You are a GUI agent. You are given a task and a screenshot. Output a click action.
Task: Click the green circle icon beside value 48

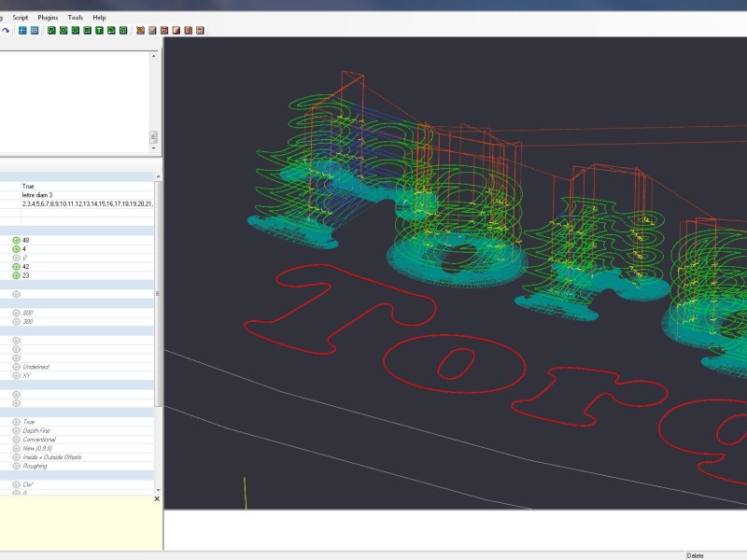pyautogui.click(x=16, y=241)
